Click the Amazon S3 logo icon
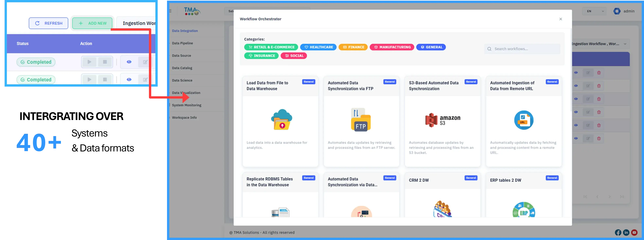 point(443,120)
